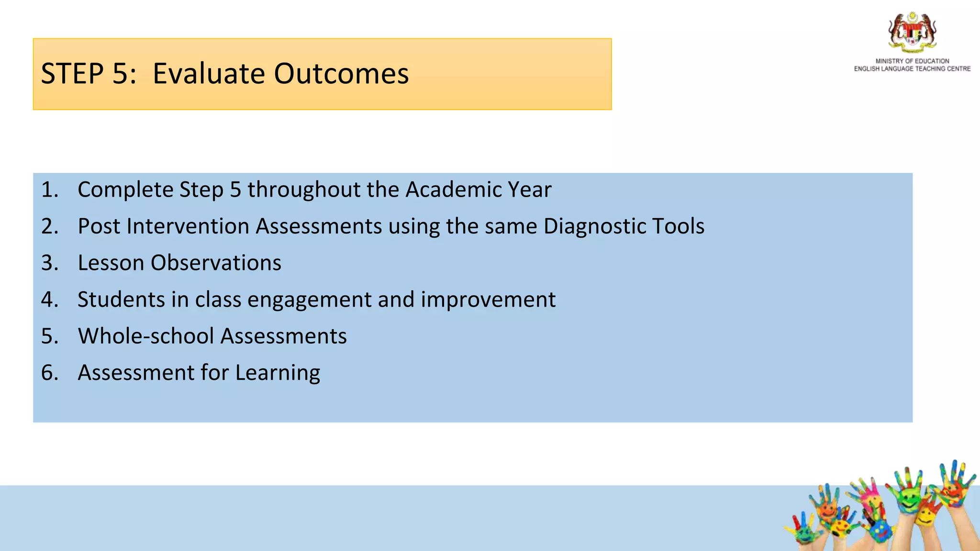The image size is (980, 551).
Task: Click 'MINISTRY OF EDUCATION' caption text
Action: click(912, 61)
